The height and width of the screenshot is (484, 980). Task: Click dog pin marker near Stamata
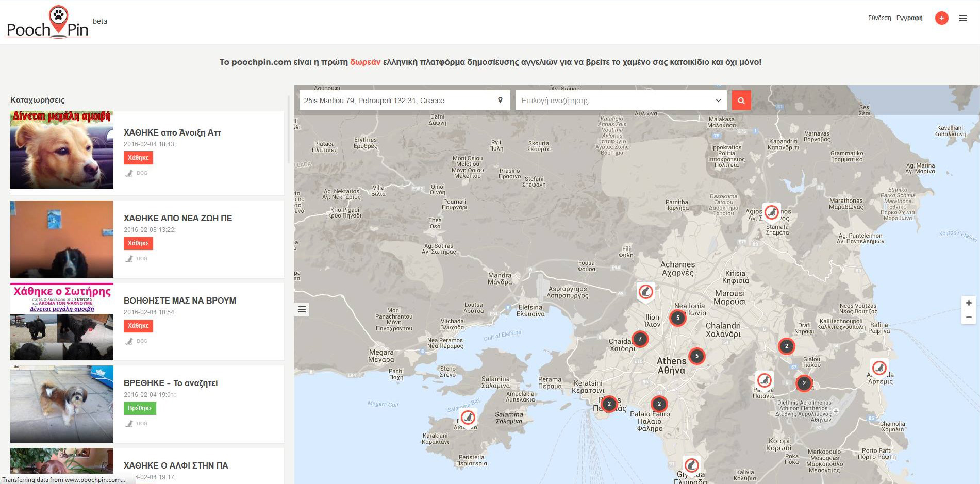pyautogui.click(x=772, y=212)
